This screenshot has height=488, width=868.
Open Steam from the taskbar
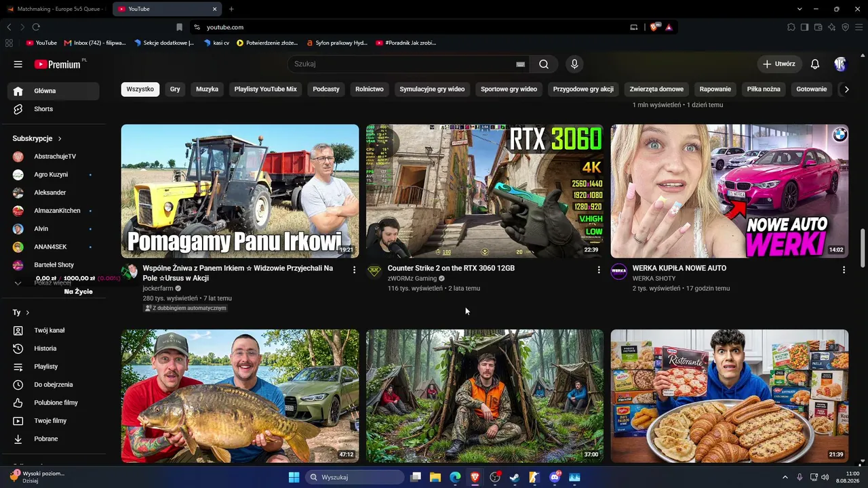pyautogui.click(x=515, y=477)
